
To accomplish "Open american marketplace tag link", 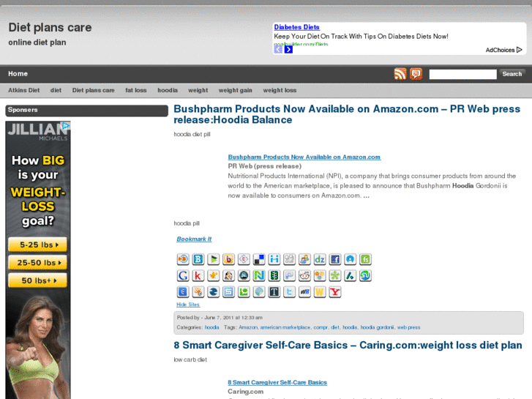I will point(285,327).
